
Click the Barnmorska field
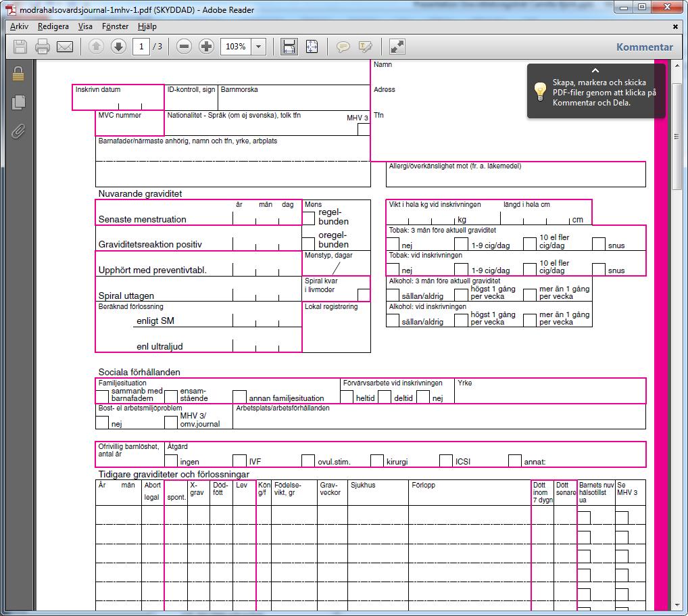[x=294, y=97]
